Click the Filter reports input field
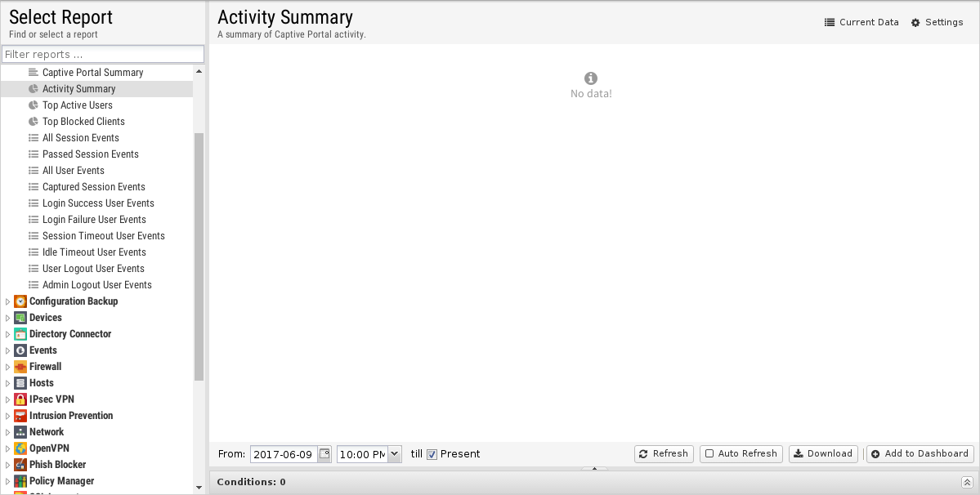Image resolution: width=980 pixels, height=495 pixels. click(x=103, y=54)
